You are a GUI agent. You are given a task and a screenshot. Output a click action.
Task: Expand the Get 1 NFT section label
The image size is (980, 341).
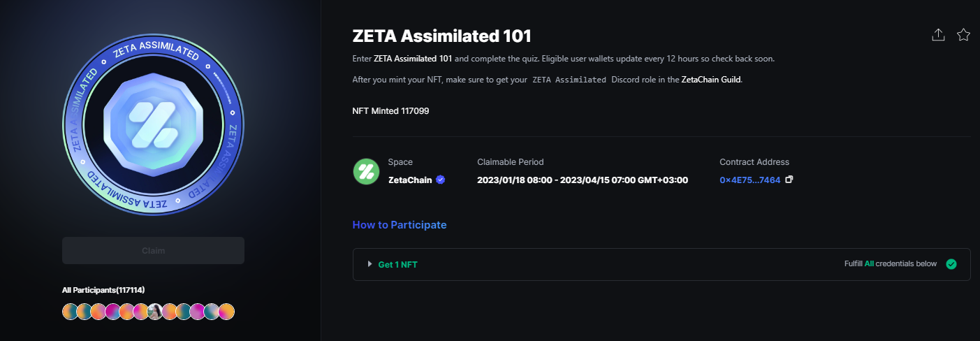pyautogui.click(x=397, y=265)
